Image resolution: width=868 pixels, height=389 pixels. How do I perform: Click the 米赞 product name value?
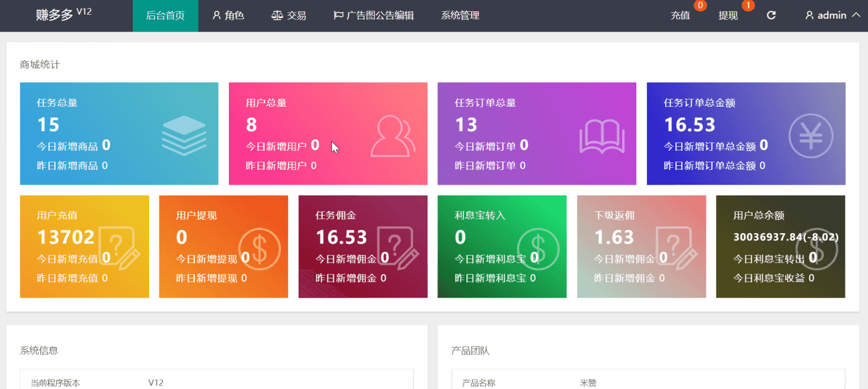[x=588, y=383]
